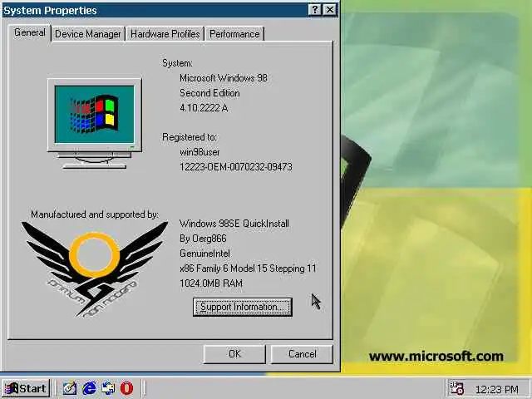Click the By Oerg866 text
Viewport: 532px width, 399px height.
tap(203, 239)
